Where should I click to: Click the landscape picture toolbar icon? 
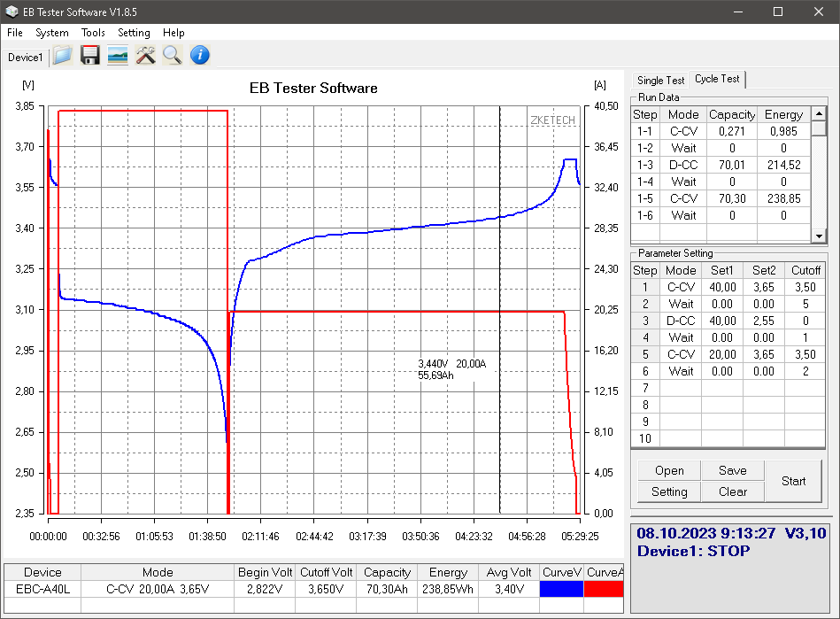(x=117, y=56)
